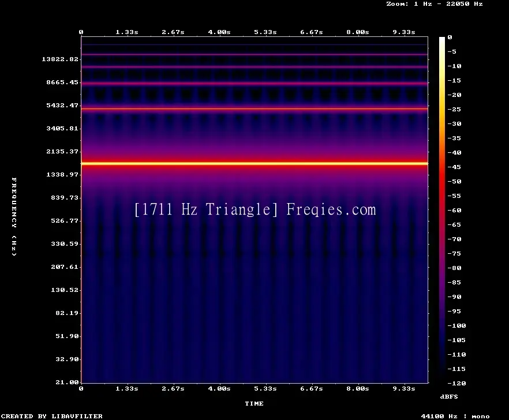Click the top 6.67s time label
This screenshot has height=420, width=509.
312,32
